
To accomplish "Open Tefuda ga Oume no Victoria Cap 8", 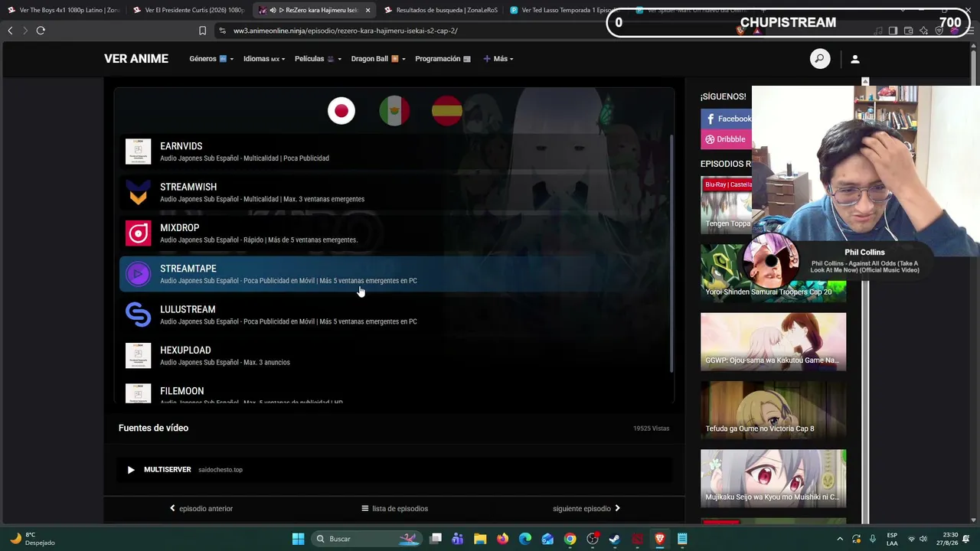I will pos(773,410).
